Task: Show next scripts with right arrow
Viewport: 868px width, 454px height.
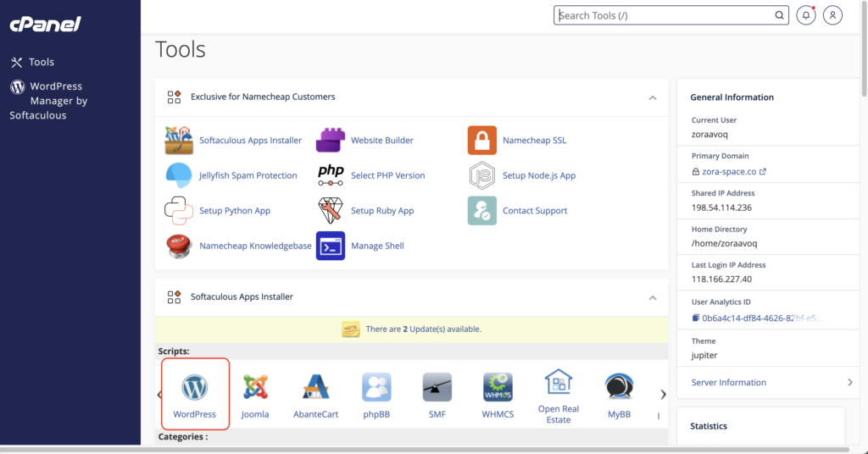Action: coord(663,394)
